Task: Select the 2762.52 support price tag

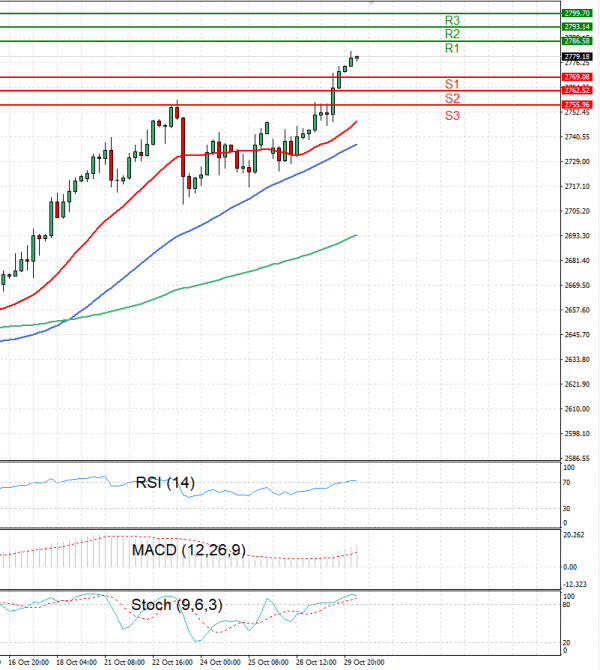Action: click(x=577, y=91)
